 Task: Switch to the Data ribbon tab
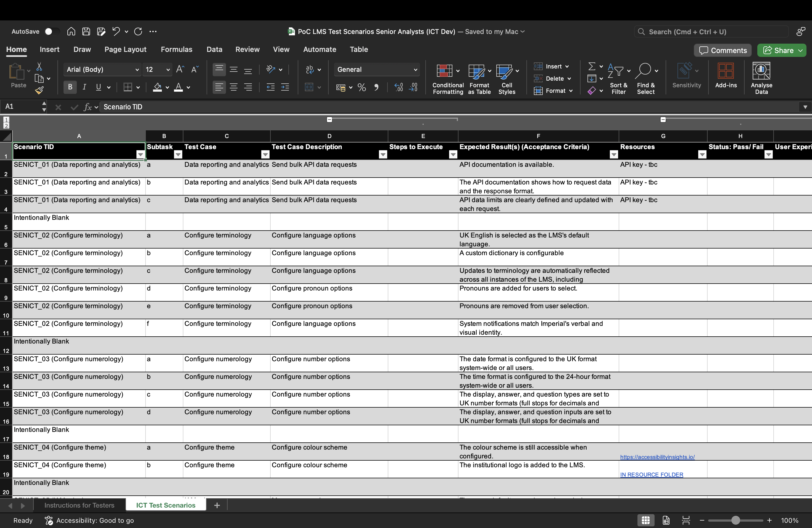pos(214,49)
